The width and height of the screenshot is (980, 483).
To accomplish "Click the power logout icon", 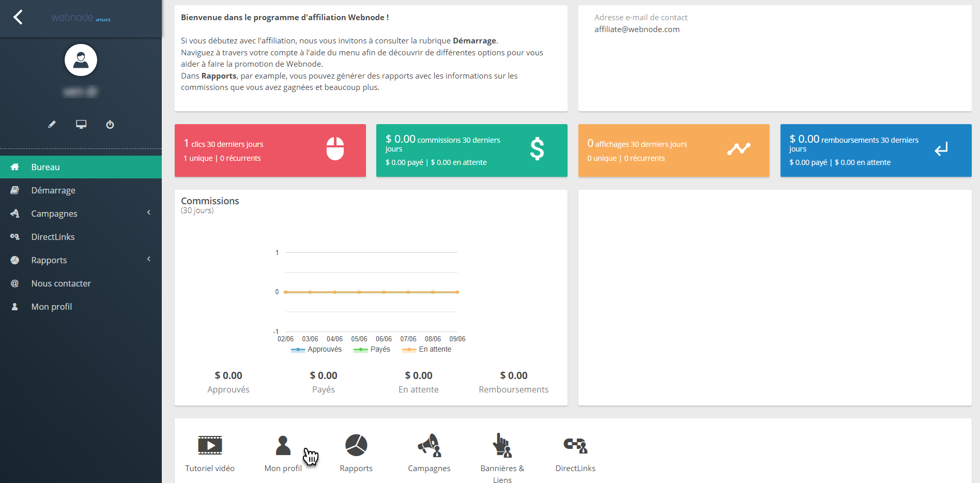I will click(110, 125).
